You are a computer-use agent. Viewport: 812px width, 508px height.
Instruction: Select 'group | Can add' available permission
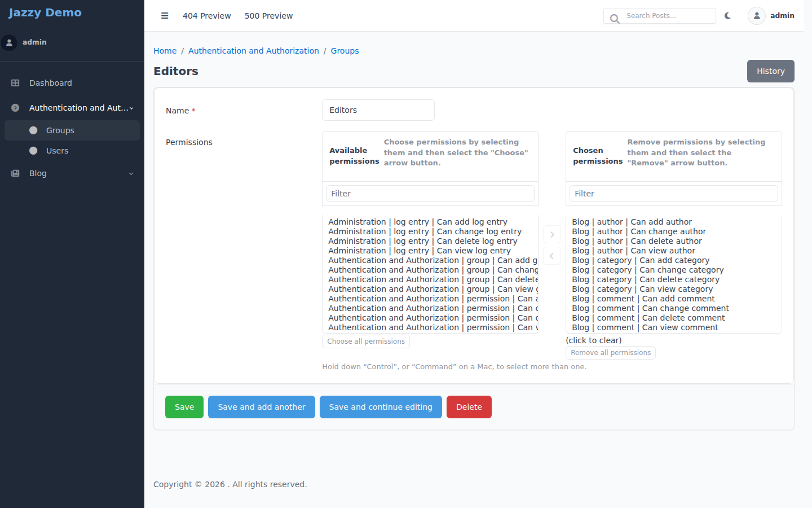430,260
